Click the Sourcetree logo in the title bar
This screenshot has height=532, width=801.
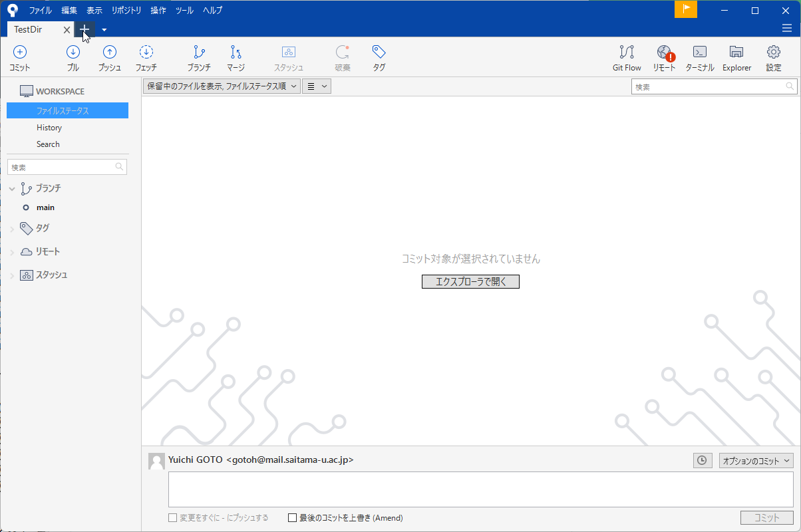tap(13, 10)
